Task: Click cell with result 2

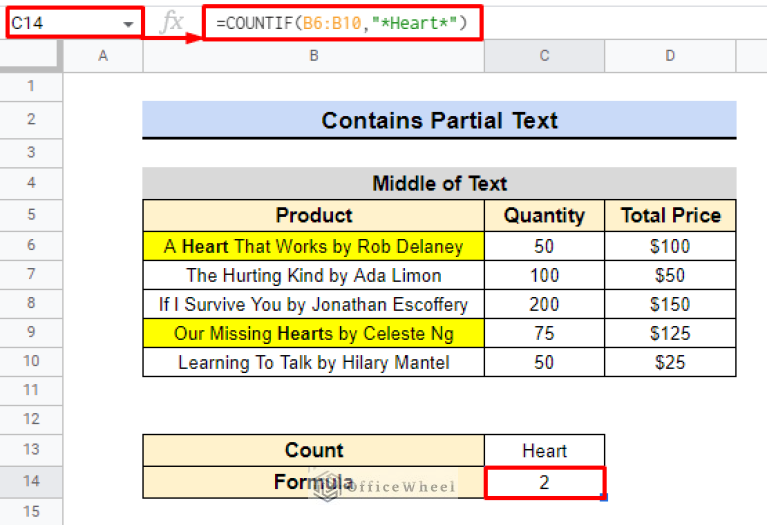Action: pyautogui.click(x=544, y=482)
